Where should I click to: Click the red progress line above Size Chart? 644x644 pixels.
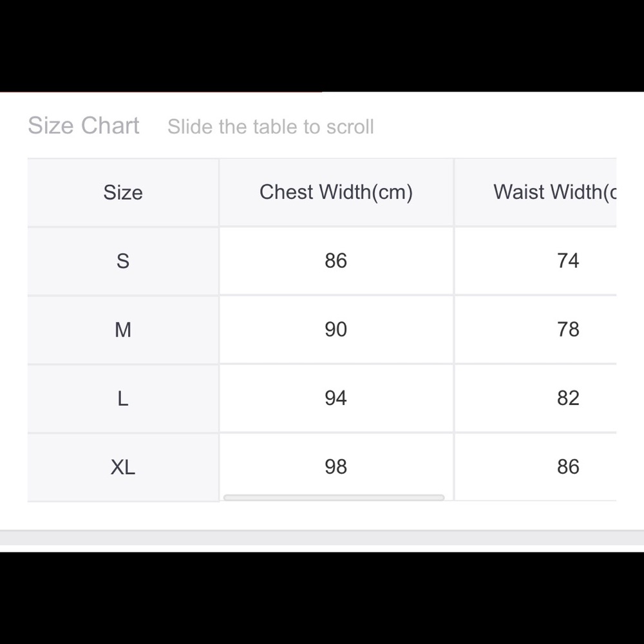coord(161,92)
